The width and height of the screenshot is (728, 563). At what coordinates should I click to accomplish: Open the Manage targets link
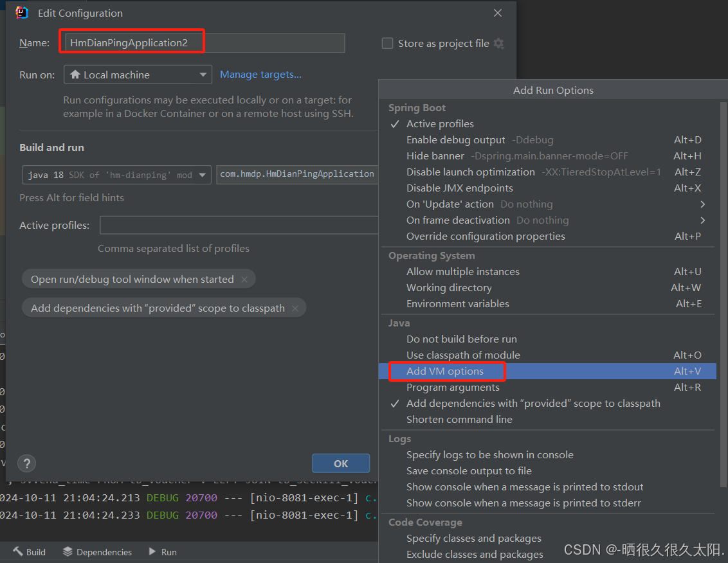tap(260, 75)
